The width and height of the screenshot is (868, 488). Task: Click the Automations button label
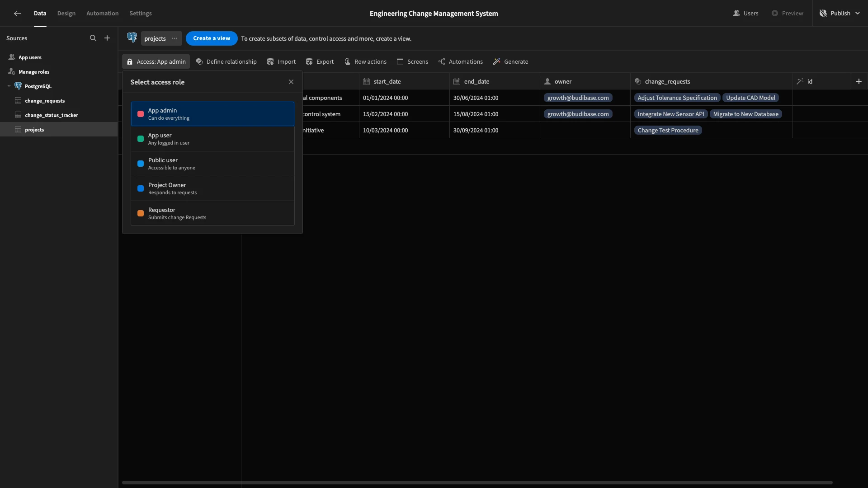coord(466,62)
